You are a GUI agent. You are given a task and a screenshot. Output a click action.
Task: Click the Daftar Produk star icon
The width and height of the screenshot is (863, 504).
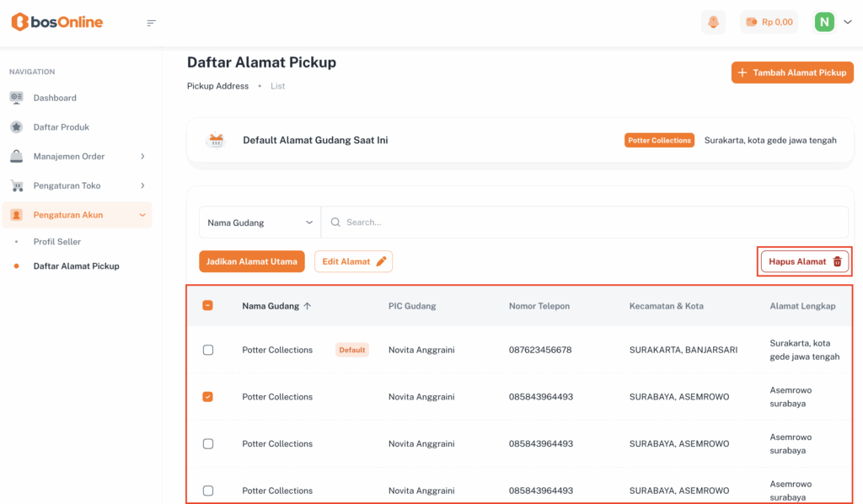click(17, 127)
